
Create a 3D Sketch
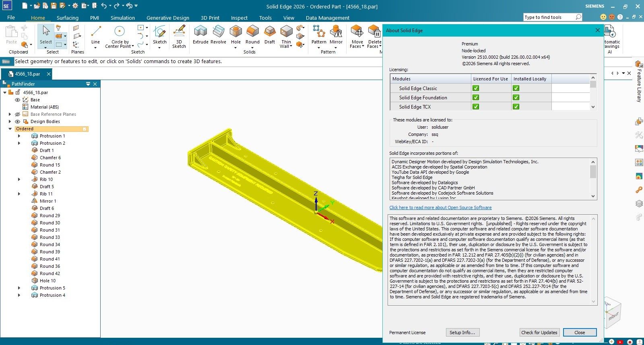[179, 36]
